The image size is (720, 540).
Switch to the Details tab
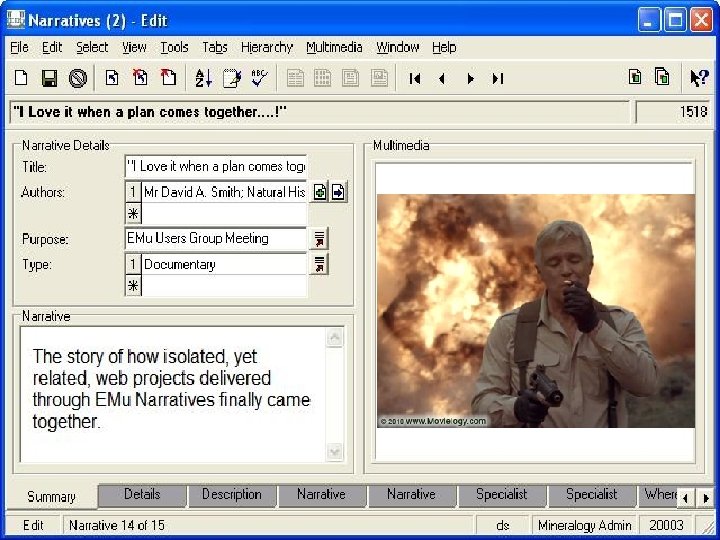(x=142, y=495)
